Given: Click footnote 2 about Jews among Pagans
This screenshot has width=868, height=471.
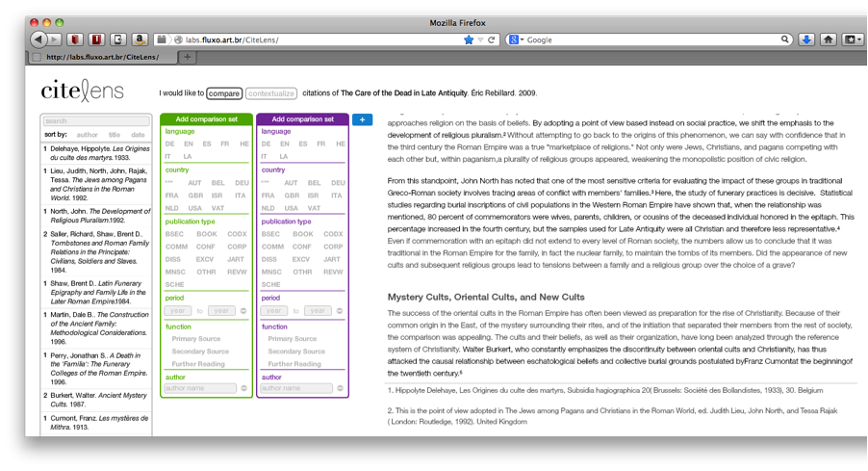Looking at the screenshot, I should [612, 416].
